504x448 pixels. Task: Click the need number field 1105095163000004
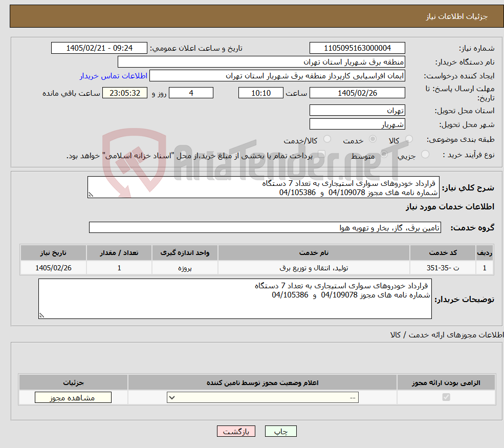(x=357, y=48)
